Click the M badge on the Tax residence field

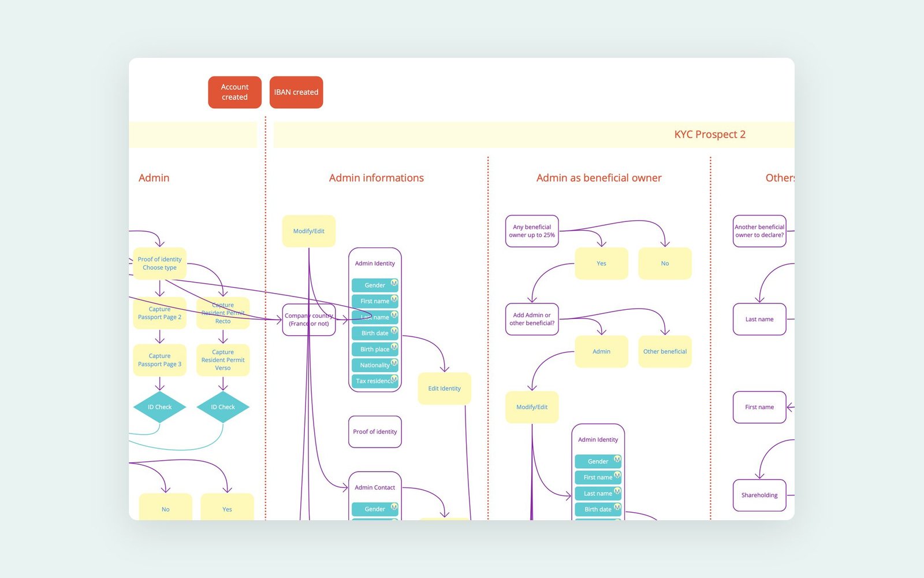(394, 379)
